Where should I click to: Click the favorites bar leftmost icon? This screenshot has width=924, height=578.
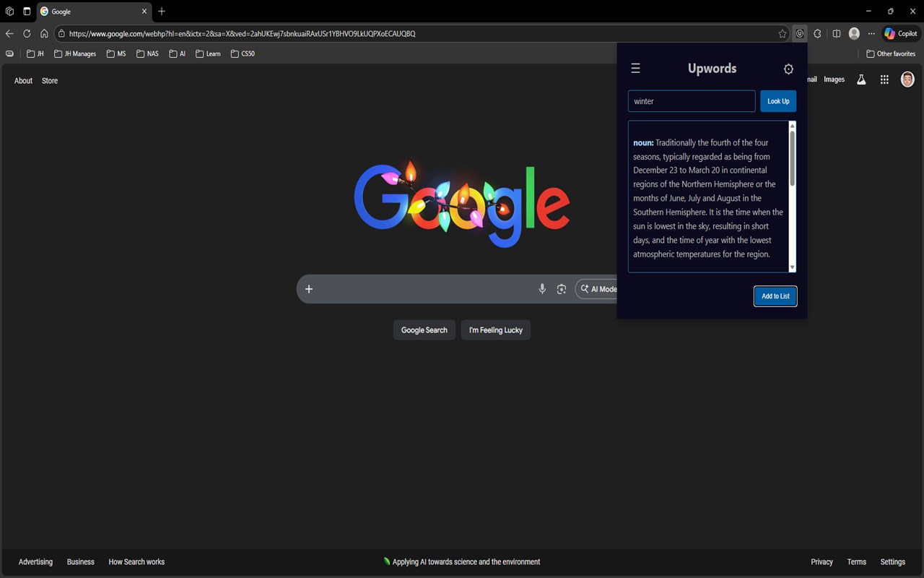point(9,53)
